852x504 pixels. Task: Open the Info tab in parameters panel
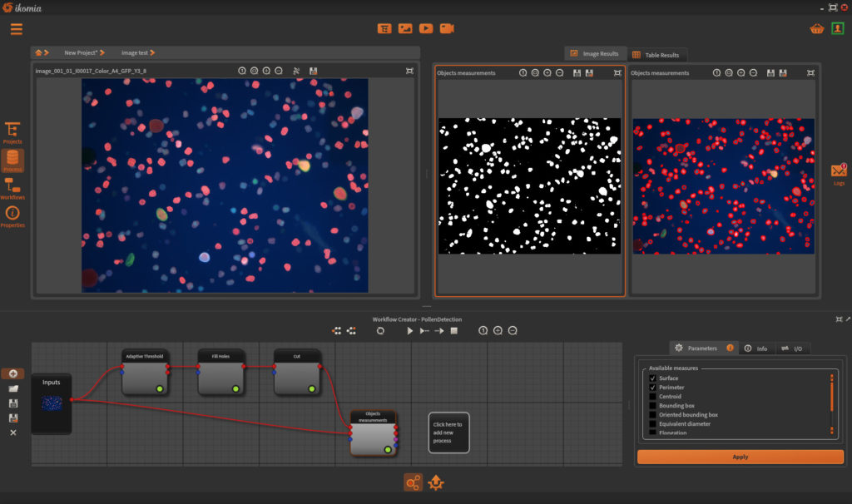756,348
